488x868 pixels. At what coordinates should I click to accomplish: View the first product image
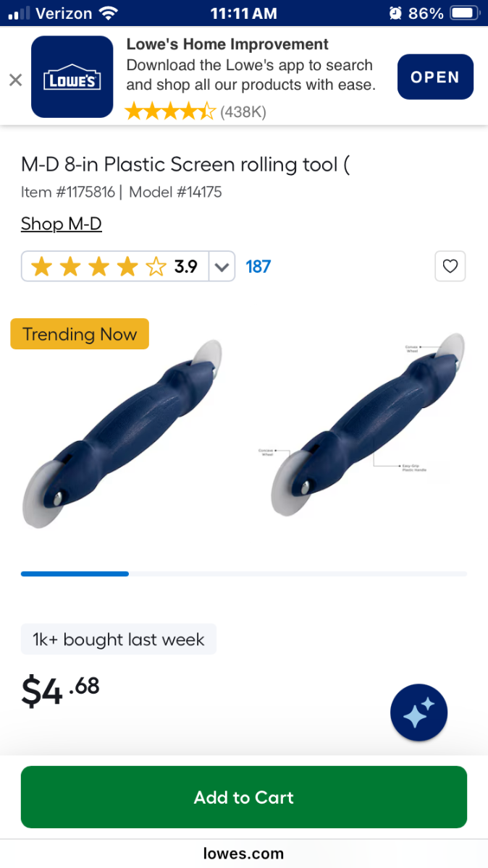[122, 433]
